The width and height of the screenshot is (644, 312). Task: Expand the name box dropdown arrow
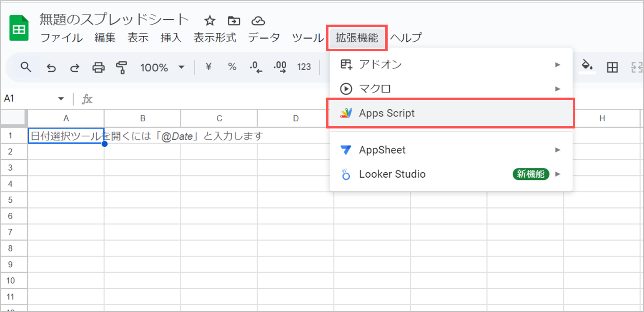click(61, 99)
